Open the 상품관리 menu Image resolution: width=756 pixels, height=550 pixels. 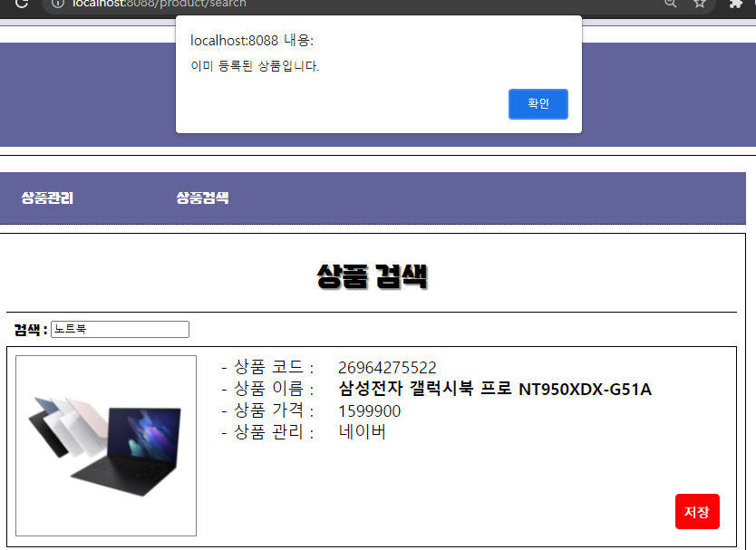47,198
